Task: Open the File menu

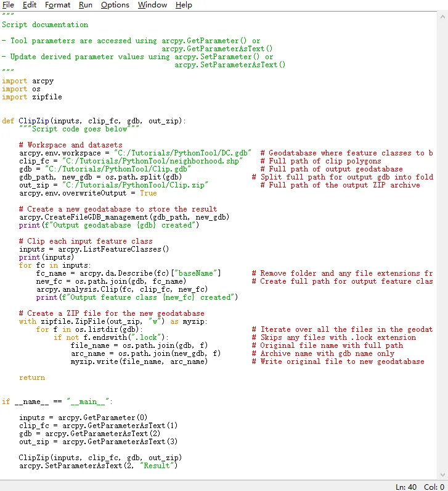Action: point(8,5)
